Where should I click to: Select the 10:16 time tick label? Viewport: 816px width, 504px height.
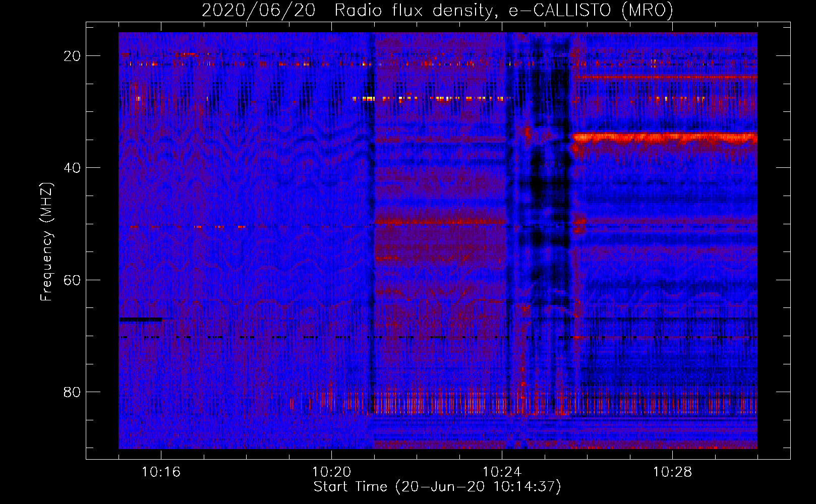click(161, 472)
